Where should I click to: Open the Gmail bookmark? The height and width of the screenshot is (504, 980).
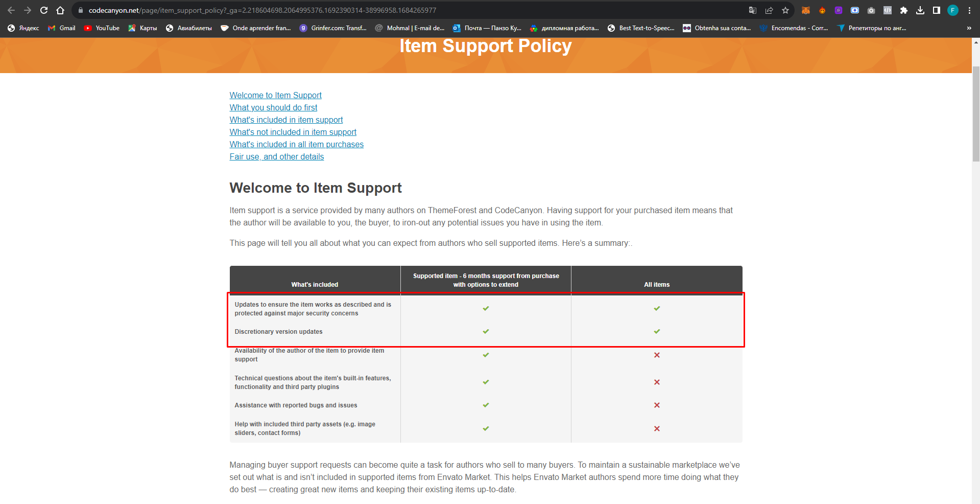61,28
